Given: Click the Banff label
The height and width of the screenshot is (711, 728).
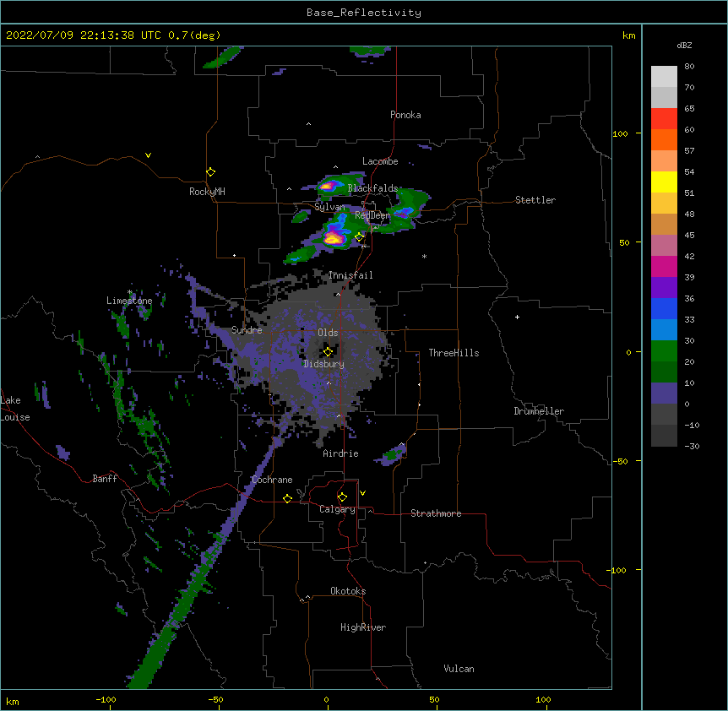Looking at the screenshot, I should 105,479.
